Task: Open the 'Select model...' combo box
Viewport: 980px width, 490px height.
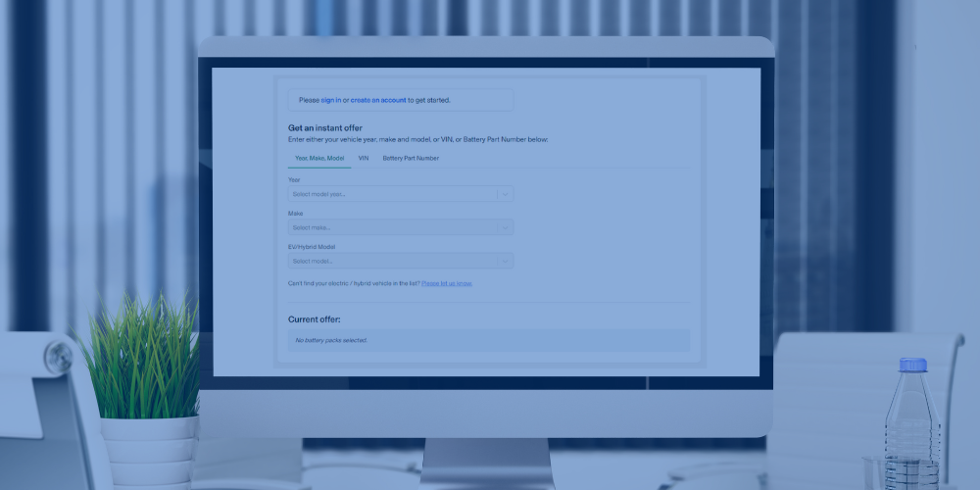Action: 392,262
